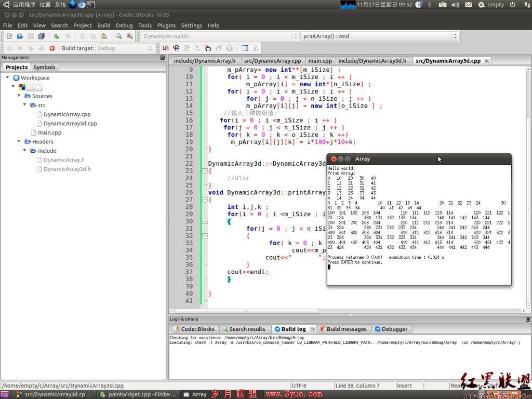Switch to the Symbols tab
This screenshot has width=532, height=399.
(45, 67)
